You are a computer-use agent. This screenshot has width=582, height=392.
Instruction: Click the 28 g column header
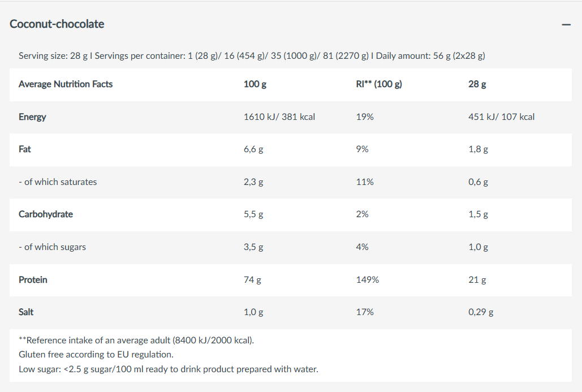coord(477,84)
